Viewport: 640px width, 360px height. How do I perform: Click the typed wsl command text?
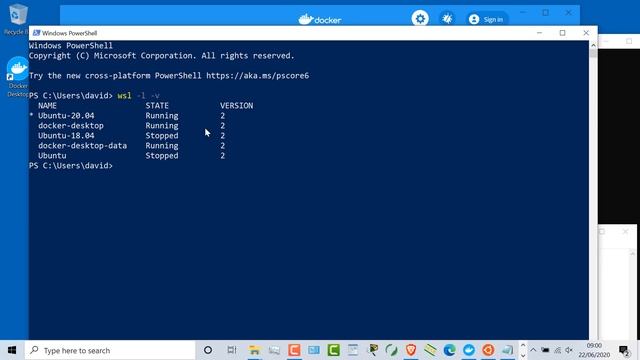124,96
